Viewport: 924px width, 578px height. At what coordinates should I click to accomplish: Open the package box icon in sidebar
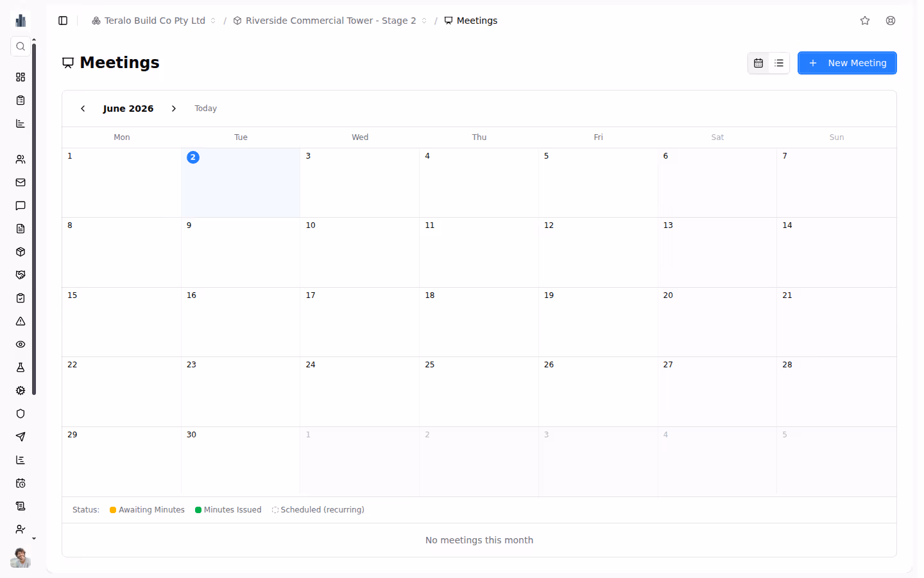click(x=21, y=252)
